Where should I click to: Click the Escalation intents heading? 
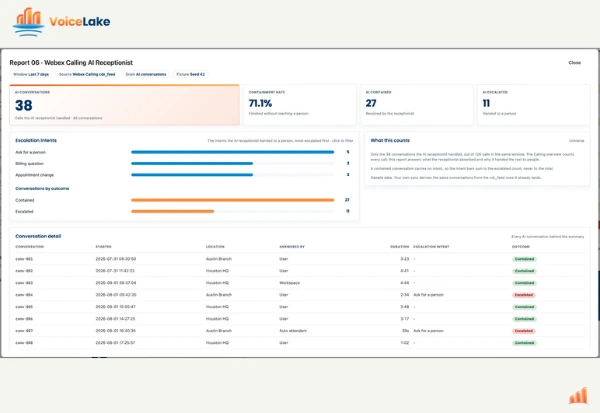pos(36,140)
